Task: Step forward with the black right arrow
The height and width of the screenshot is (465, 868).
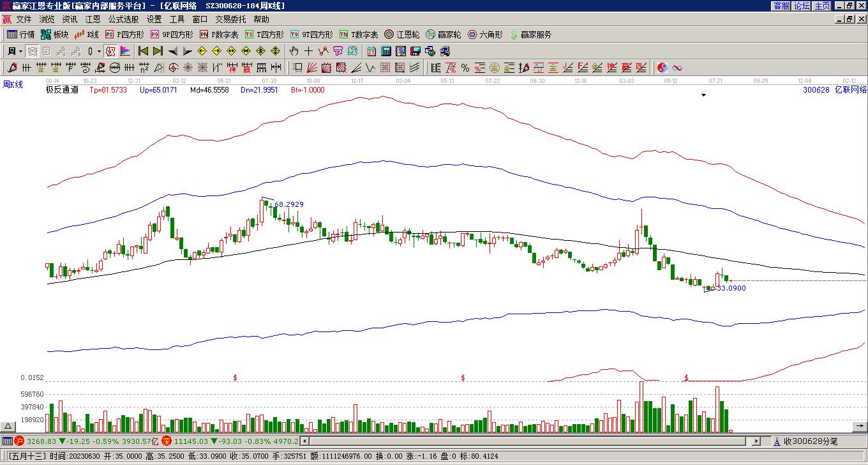Action: [186, 51]
